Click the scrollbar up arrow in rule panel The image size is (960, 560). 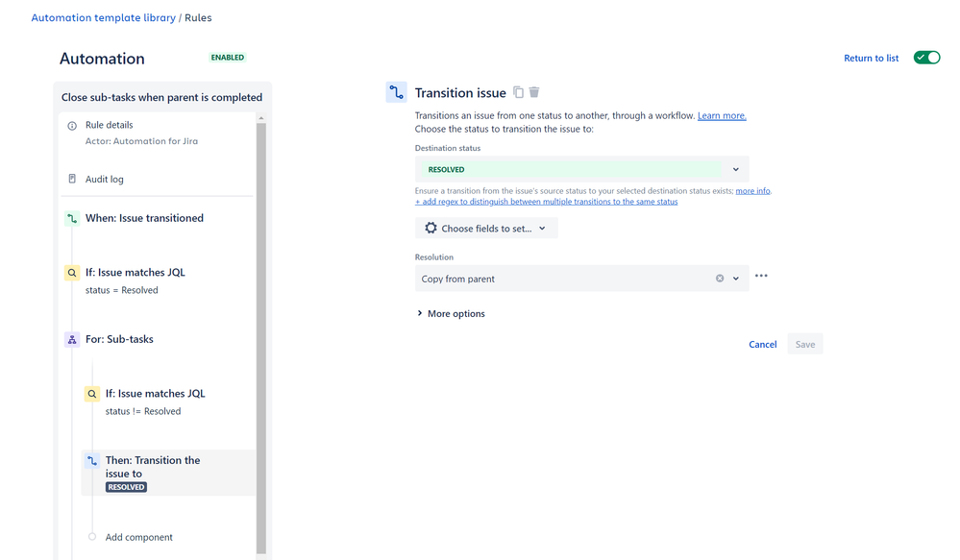pyautogui.click(x=261, y=118)
